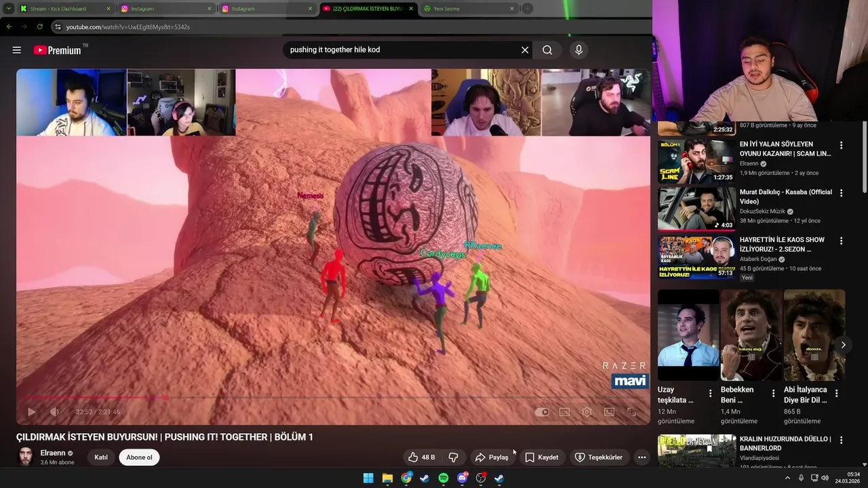Play the paused video
This screenshot has width=868, height=488.
(x=31, y=412)
